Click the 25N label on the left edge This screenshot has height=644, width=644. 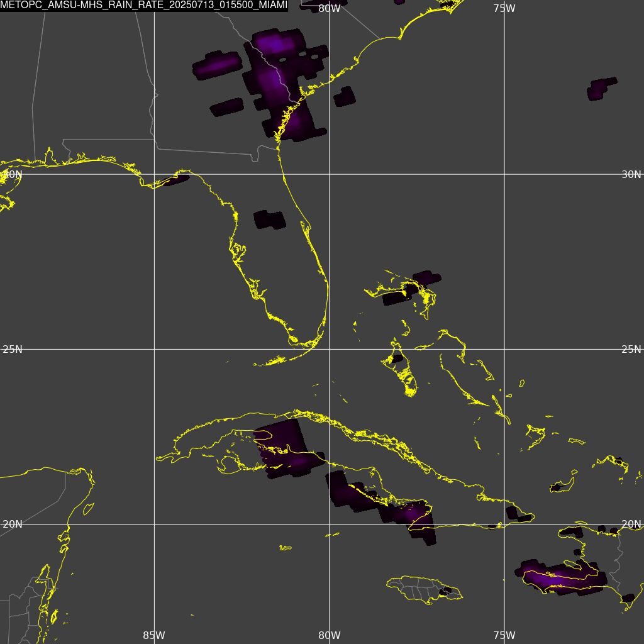(13, 350)
